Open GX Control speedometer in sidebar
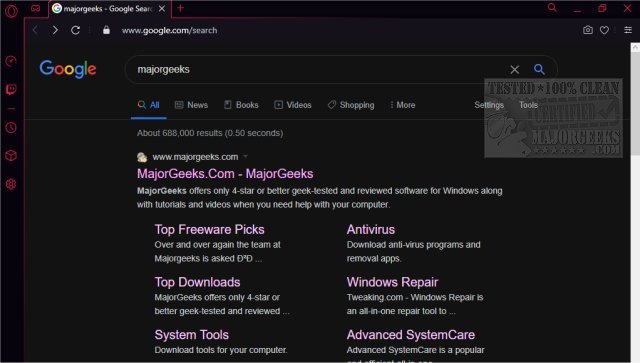The height and width of the screenshot is (363, 640). pyautogui.click(x=11, y=61)
